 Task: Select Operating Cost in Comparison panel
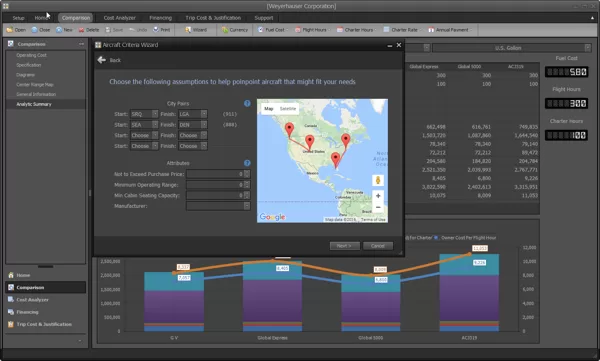pyautogui.click(x=31, y=55)
